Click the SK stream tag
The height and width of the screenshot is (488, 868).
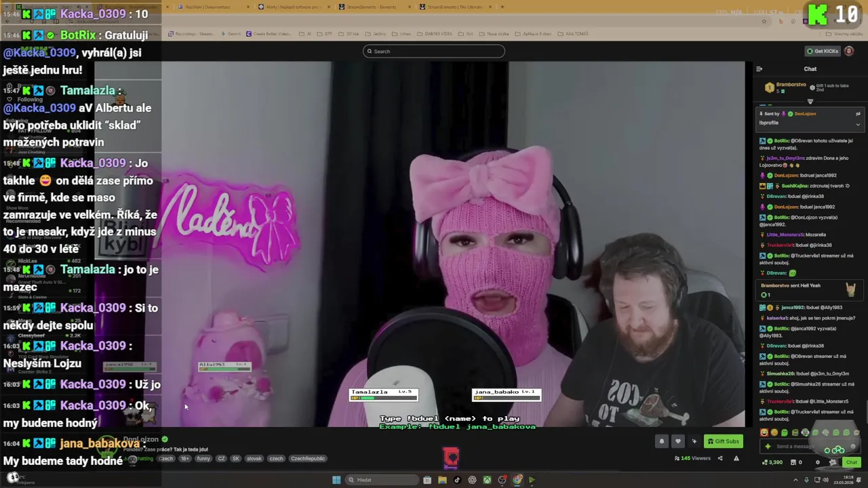[x=236, y=459]
